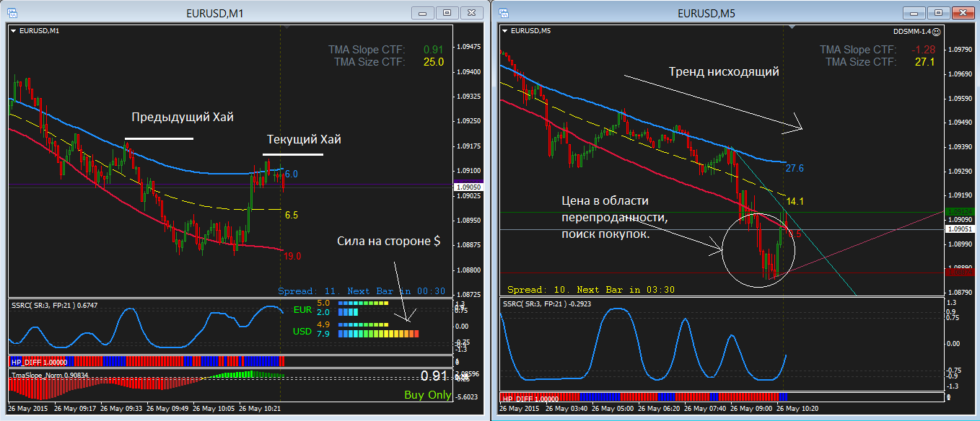Click the USD currency strength label

(303, 332)
